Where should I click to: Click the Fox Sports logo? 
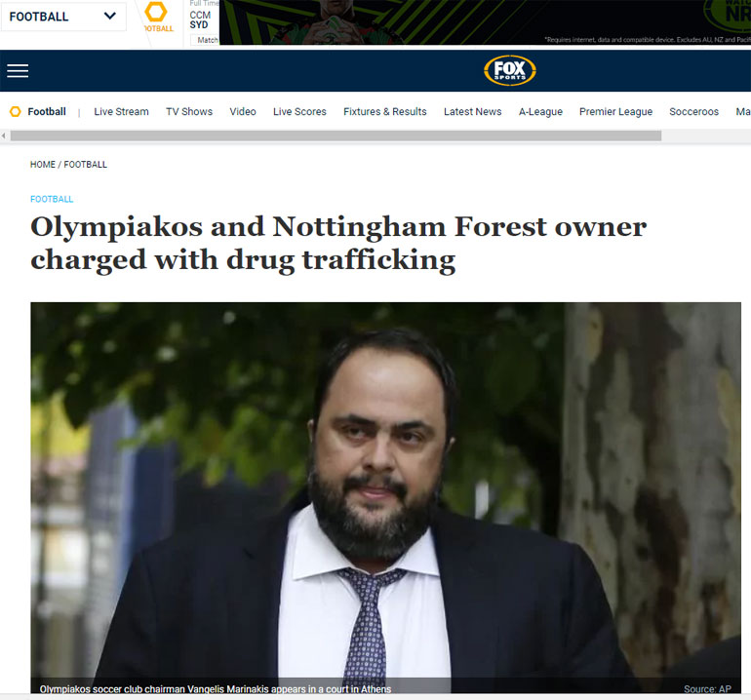pos(509,71)
